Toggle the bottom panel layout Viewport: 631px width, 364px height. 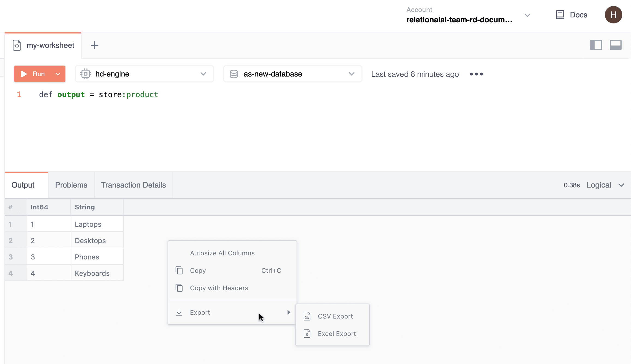pyautogui.click(x=615, y=45)
